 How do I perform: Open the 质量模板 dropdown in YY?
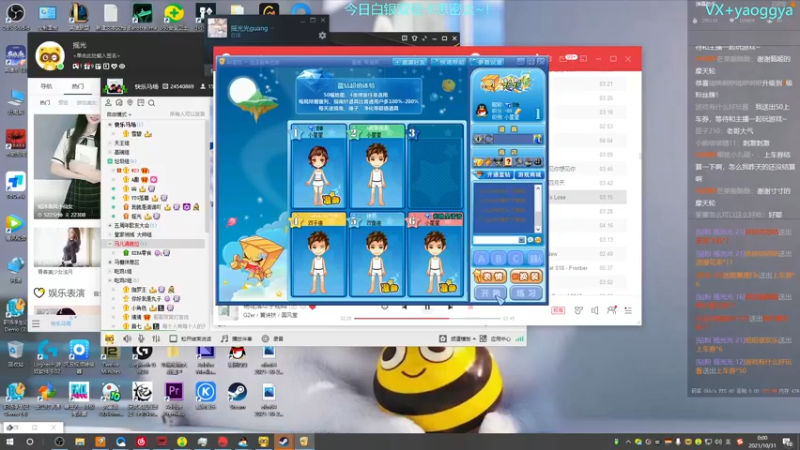point(457,339)
